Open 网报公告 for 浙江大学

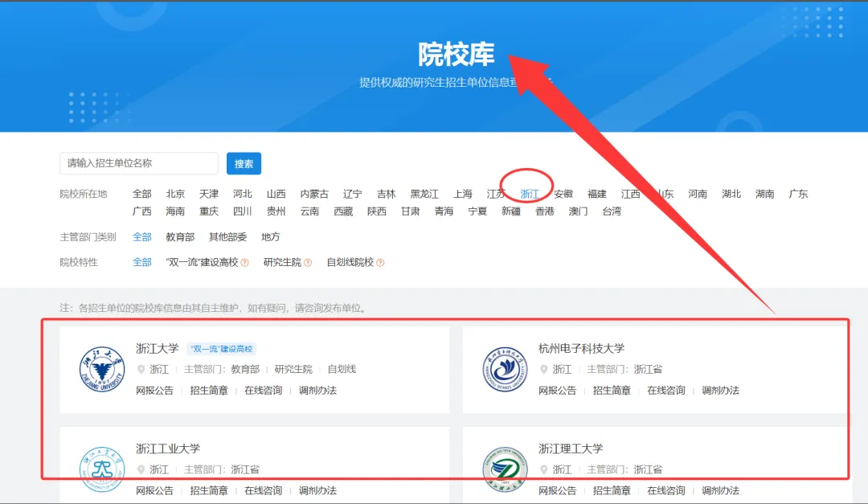pyautogui.click(x=154, y=391)
